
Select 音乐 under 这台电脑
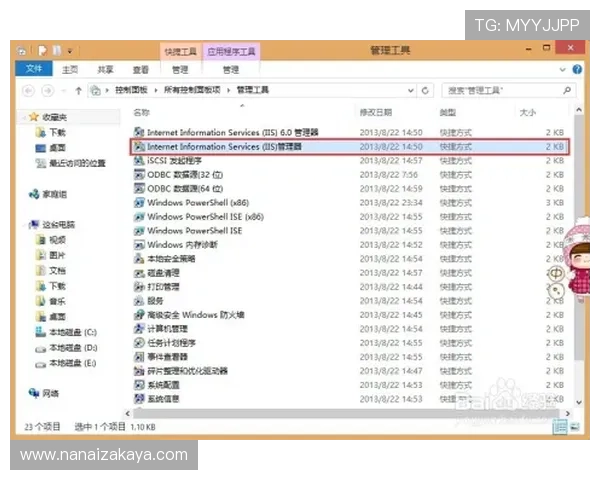(x=51, y=301)
